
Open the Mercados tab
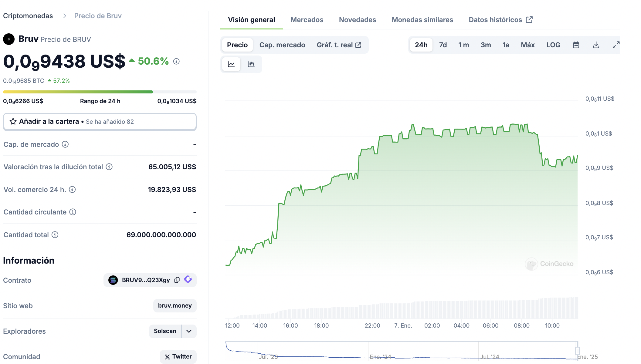(x=307, y=20)
